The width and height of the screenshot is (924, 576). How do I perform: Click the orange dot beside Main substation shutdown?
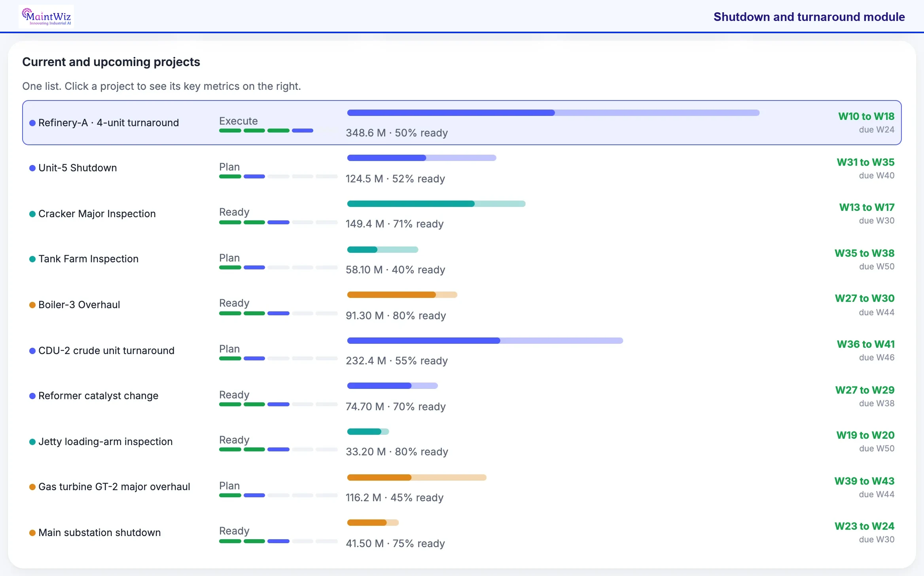pos(32,533)
